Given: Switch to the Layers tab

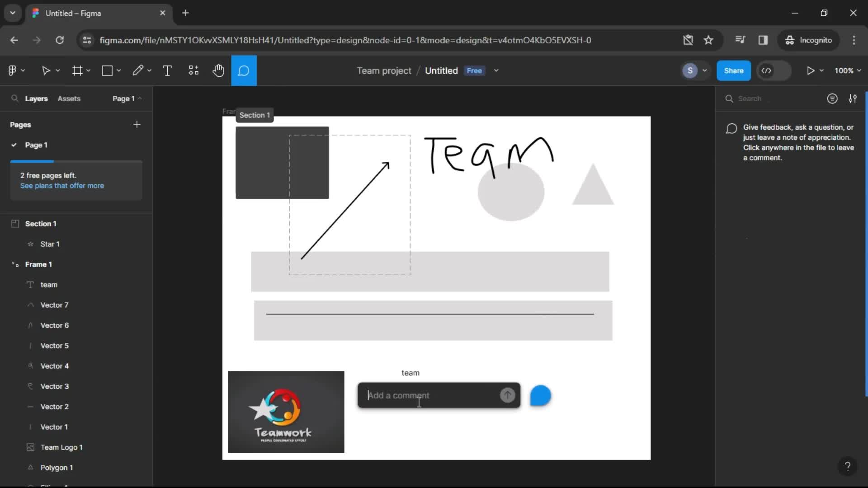Looking at the screenshot, I should click(x=36, y=99).
